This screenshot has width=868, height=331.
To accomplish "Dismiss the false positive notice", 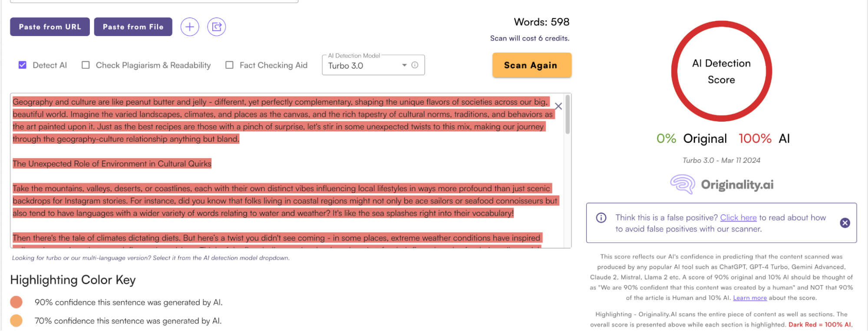I will click(x=845, y=223).
